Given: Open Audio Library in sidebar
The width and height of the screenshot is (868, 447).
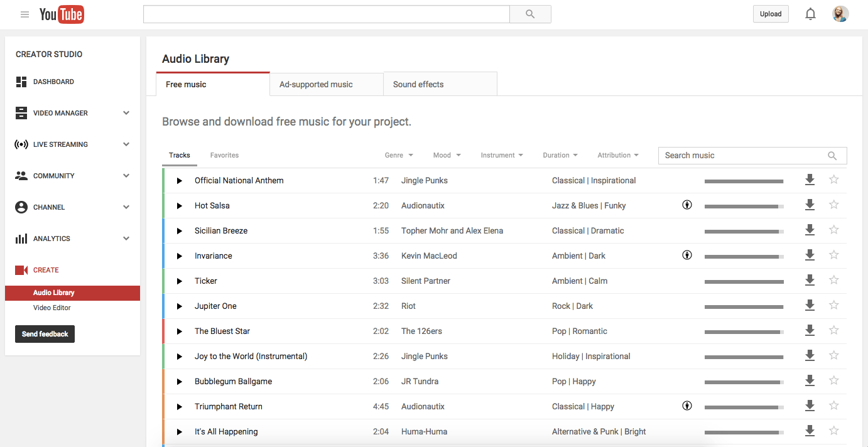Looking at the screenshot, I should (x=72, y=293).
